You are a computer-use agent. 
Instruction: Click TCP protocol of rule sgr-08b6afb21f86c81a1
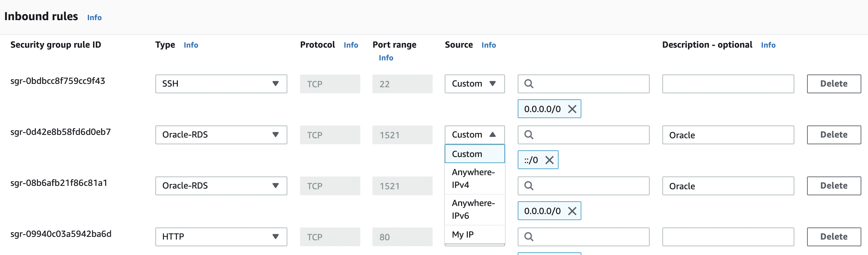(330, 186)
